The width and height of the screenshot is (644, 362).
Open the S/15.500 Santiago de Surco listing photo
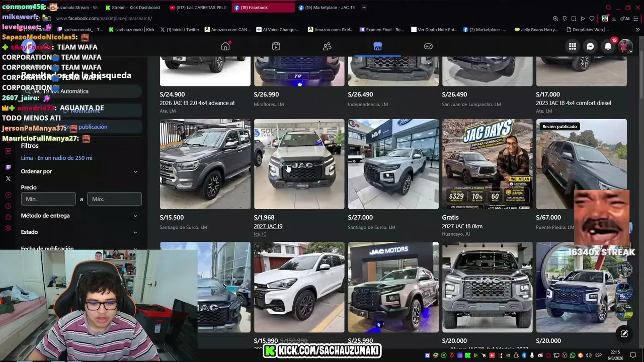205,164
